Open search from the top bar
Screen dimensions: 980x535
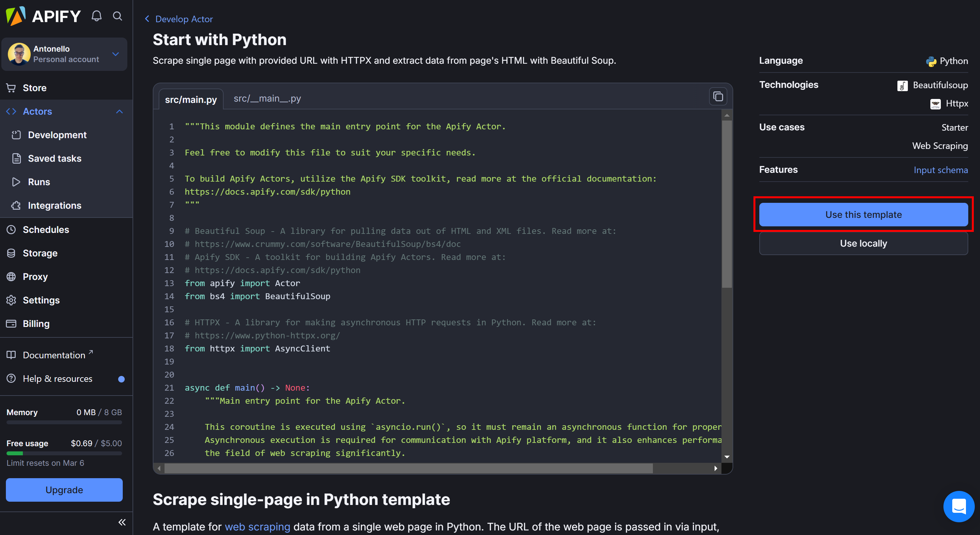click(117, 16)
